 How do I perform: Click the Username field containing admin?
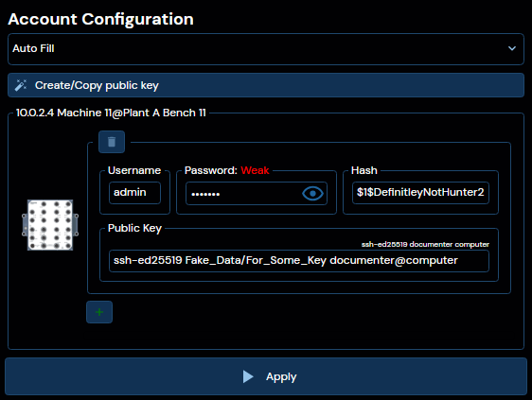point(134,193)
